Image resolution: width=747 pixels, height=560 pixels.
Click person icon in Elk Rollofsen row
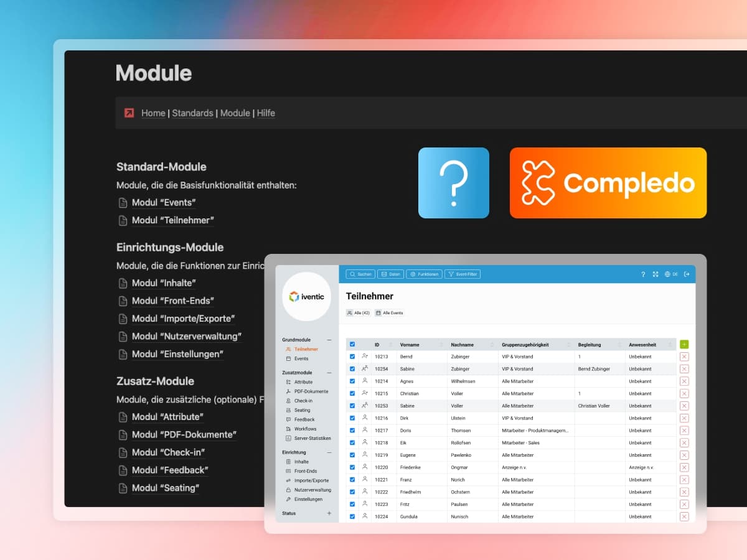pos(365,442)
